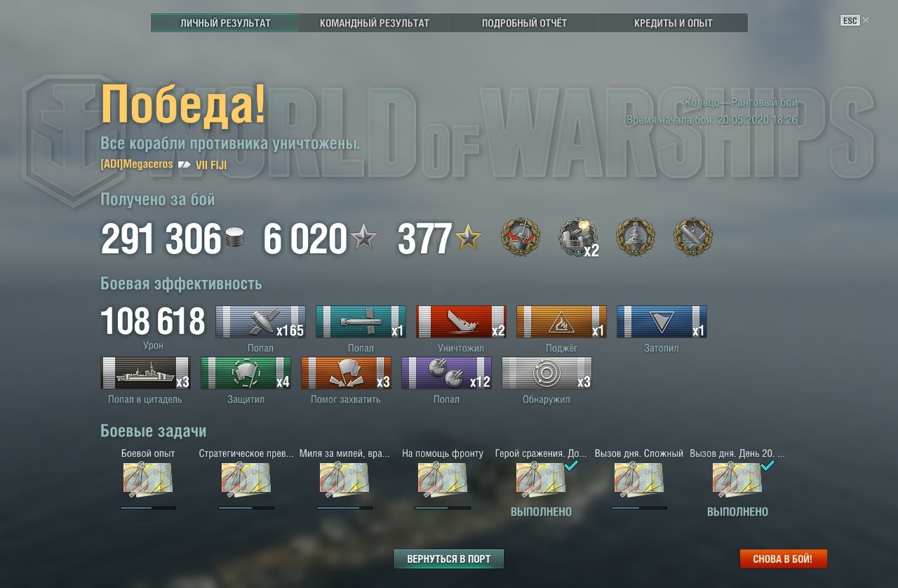Click the Попал в цитадель ribbon
The width and height of the screenshot is (898, 588).
[x=145, y=373]
